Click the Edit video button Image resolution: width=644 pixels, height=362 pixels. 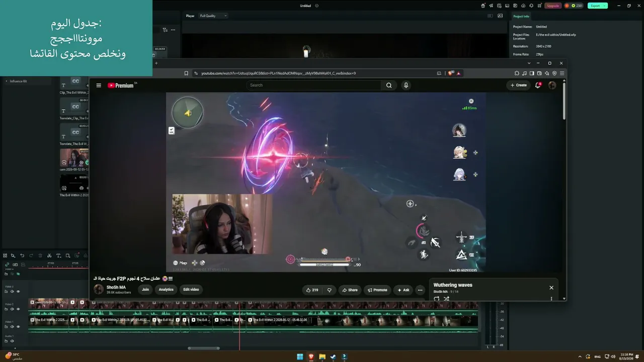[191, 290]
